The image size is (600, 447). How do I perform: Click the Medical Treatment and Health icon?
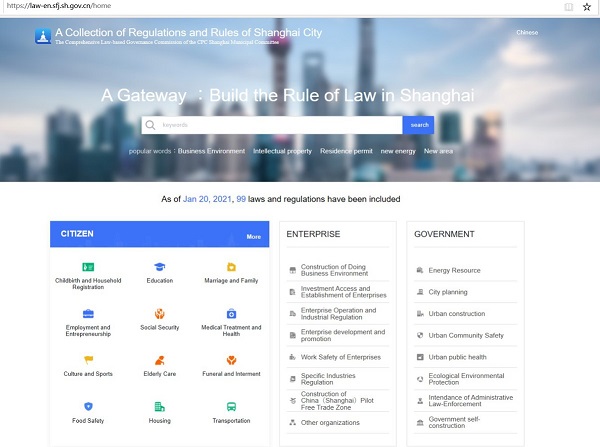click(231, 314)
